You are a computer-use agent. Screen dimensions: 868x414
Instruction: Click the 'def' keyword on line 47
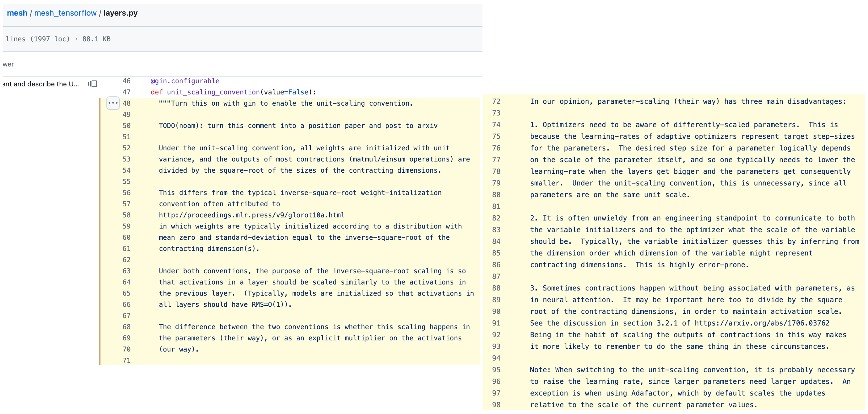(x=157, y=92)
